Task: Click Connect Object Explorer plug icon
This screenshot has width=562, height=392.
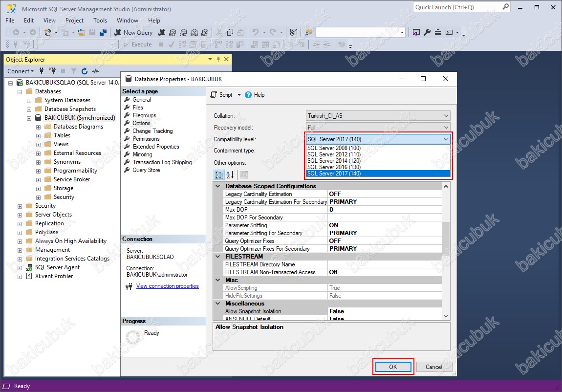Action: [x=42, y=71]
